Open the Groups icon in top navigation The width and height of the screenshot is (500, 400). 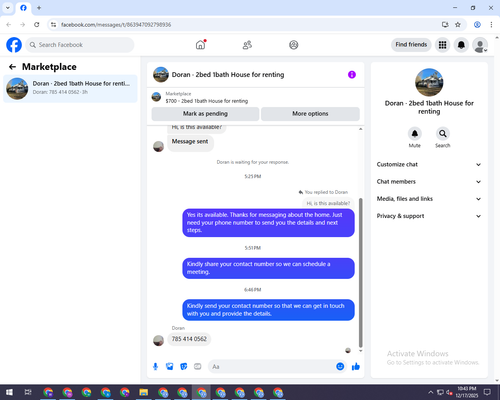click(x=294, y=45)
